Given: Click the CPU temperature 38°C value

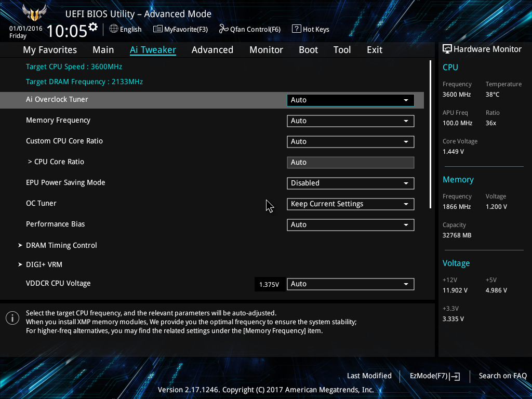Looking at the screenshot, I should 493,95.
